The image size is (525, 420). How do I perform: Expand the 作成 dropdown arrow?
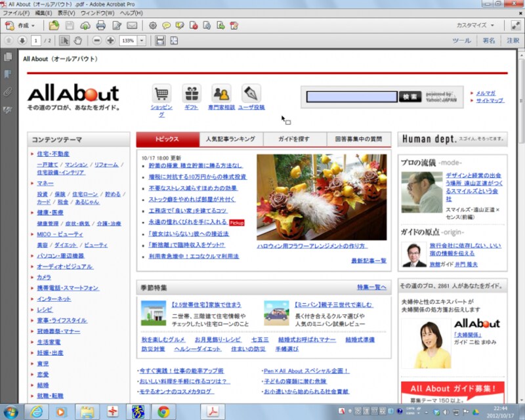pyautogui.click(x=32, y=26)
